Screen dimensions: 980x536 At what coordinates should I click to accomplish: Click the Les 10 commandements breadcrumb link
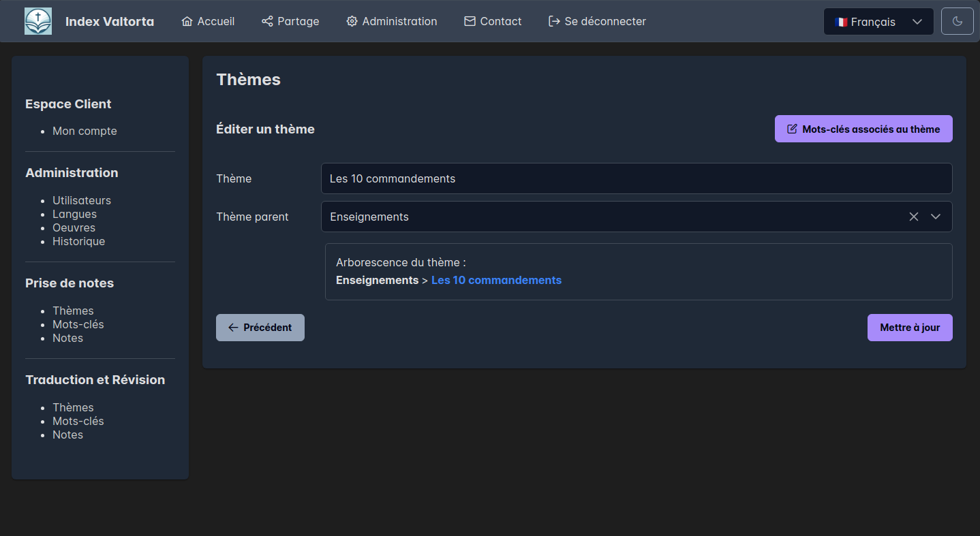(x=496, y=280)
